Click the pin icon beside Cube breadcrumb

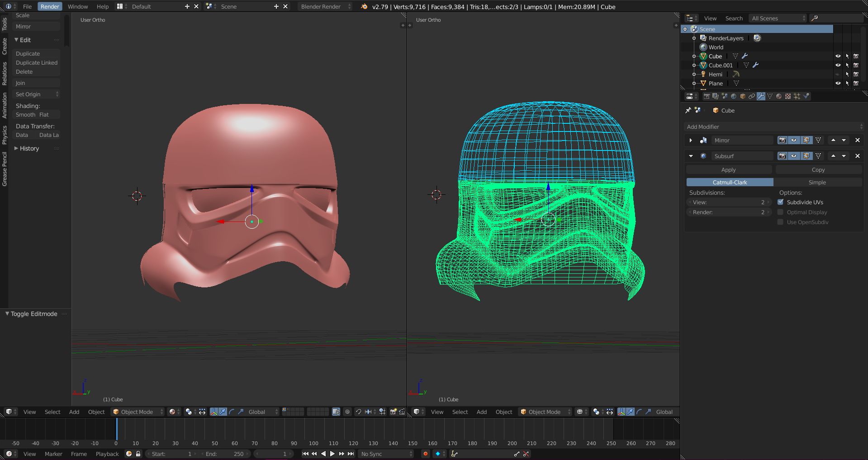[x=688, y=110]
